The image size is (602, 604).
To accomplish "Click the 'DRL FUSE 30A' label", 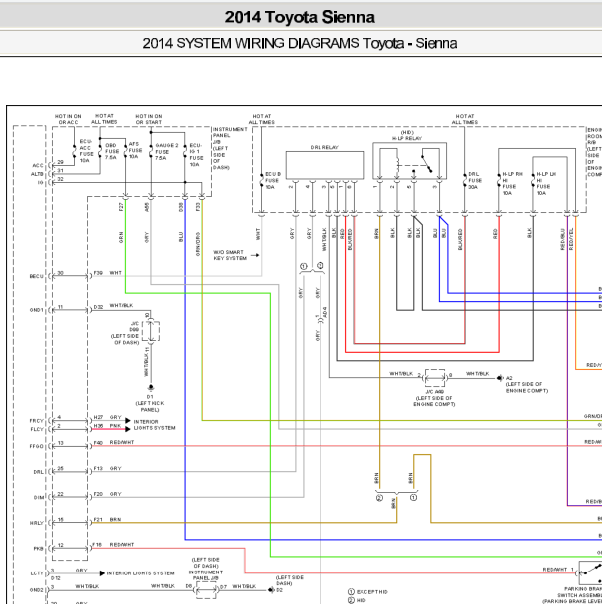I will (475, 181).
